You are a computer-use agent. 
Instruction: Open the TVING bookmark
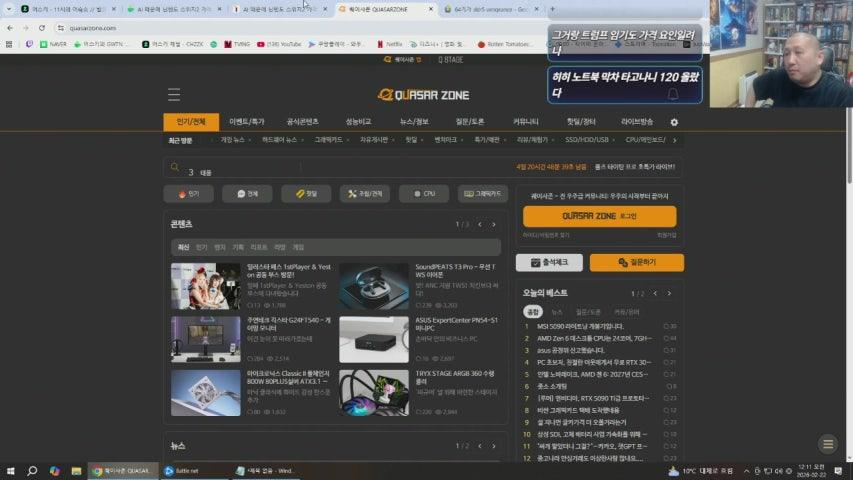[x=237, y=44]
